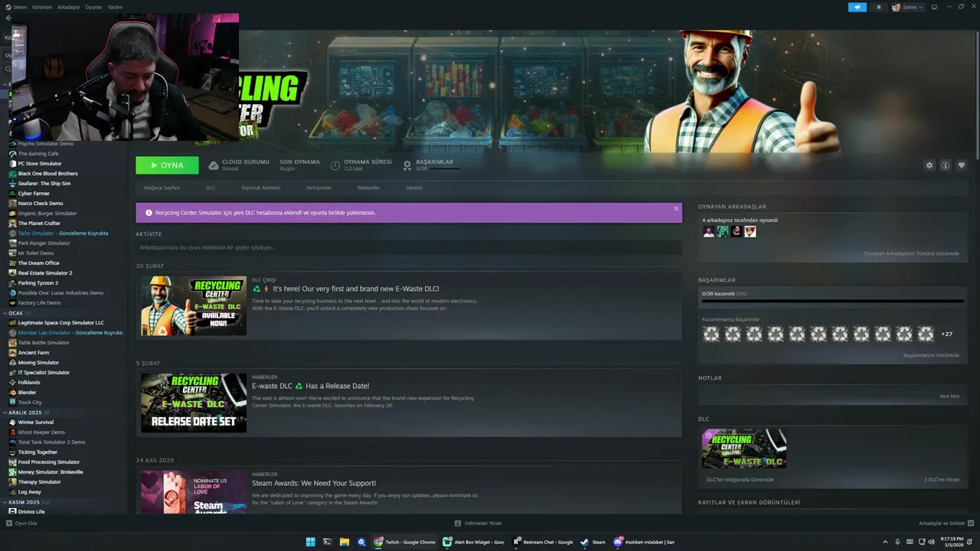The width and height of the screenshot is (980, 551).
Task: Click 1 DLC'mi Yönet link
Action: point(942,480)
